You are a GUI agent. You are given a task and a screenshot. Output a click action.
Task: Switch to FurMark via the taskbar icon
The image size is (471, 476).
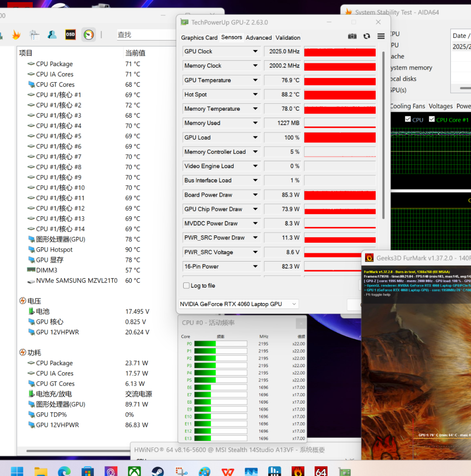[x=298, y=472]
